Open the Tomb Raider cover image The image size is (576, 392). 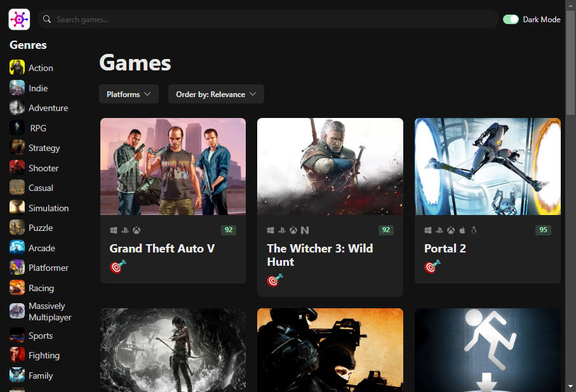173,350
